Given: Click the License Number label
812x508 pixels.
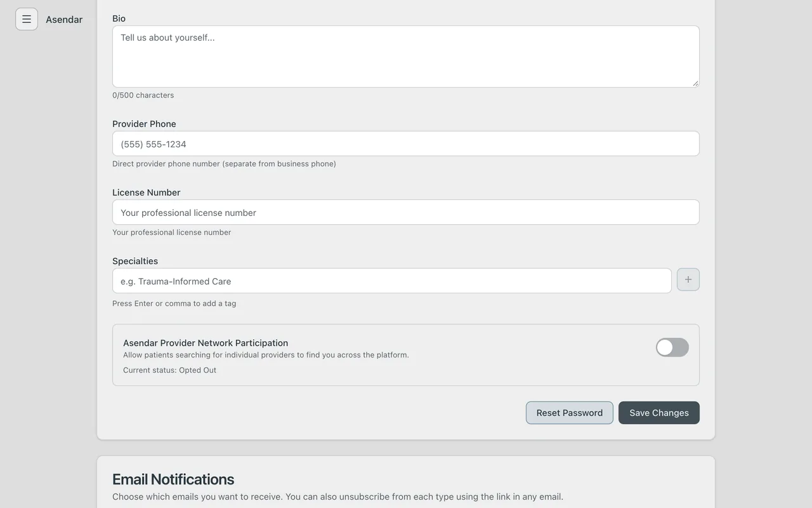Looking at the screenshot, I should tap(147, 192).
